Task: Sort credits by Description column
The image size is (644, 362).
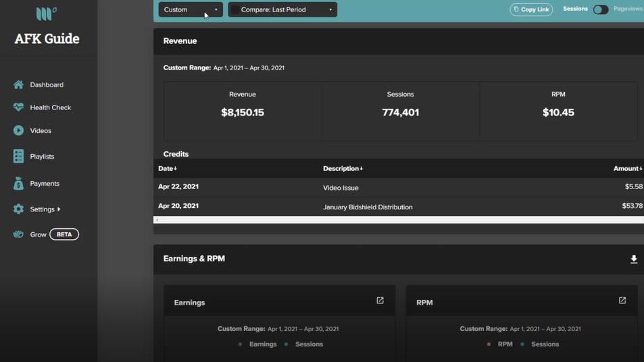Action: (343, 168)
